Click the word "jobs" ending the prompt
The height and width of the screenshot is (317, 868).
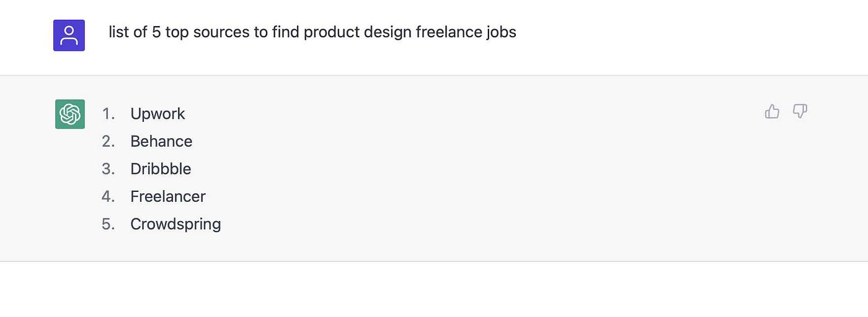click(501, 32)
